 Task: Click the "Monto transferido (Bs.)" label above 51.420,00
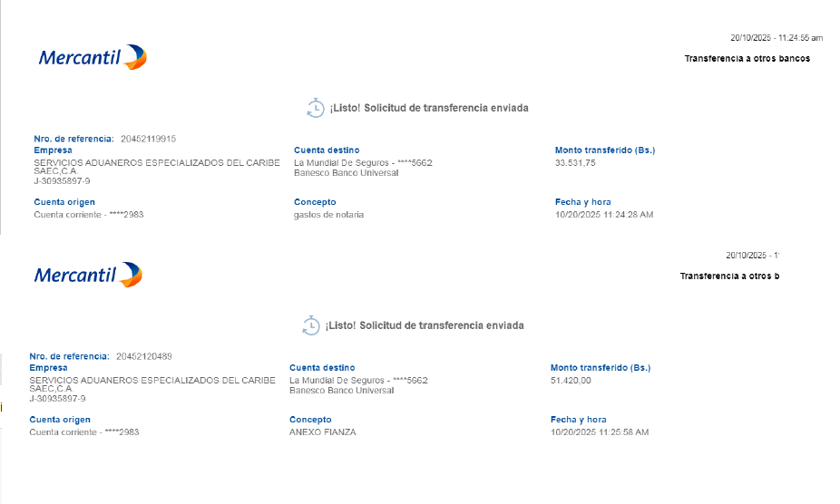tap(600, 367)
